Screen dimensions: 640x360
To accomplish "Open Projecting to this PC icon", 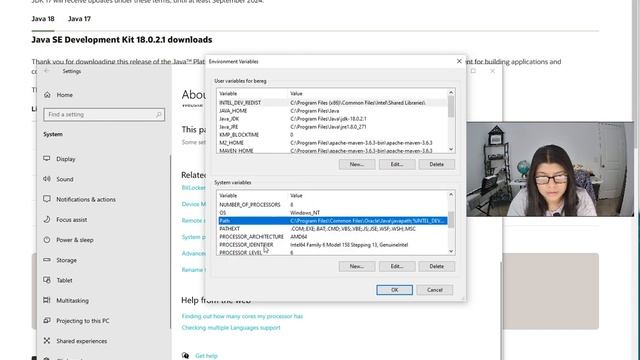I will pyautogui.click(x=47, y=320).
